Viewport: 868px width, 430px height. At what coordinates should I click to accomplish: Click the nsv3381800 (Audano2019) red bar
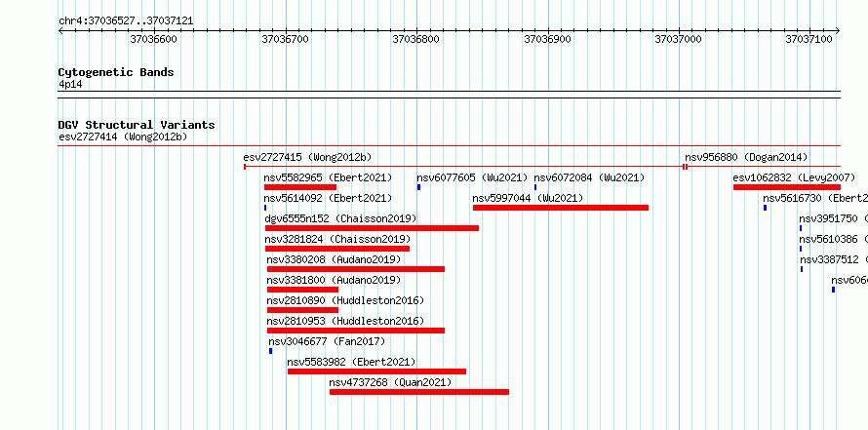tap(302, 290)
